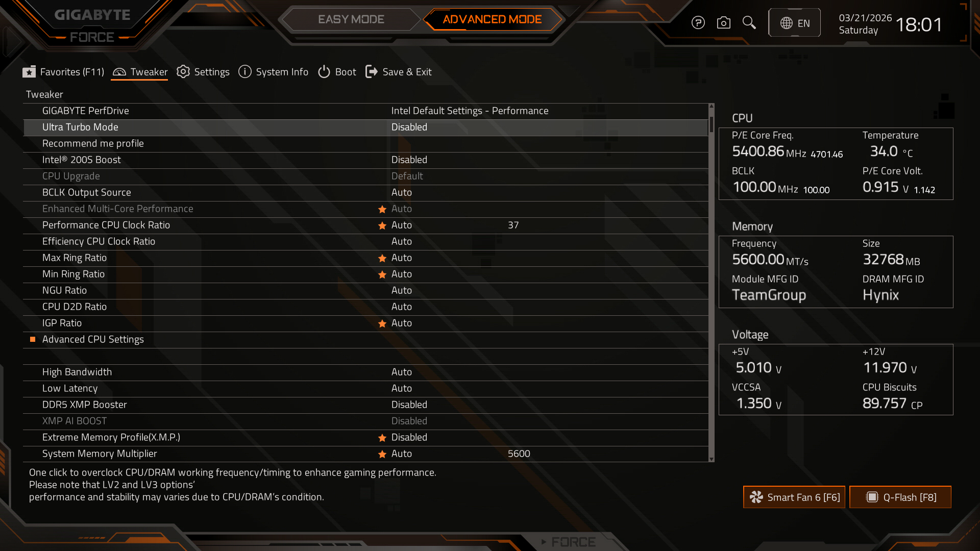Screen dimensions: 980x551
Task: Open Smart Fan 6 button
Action: pyautogui.click(x=794, y=497)
